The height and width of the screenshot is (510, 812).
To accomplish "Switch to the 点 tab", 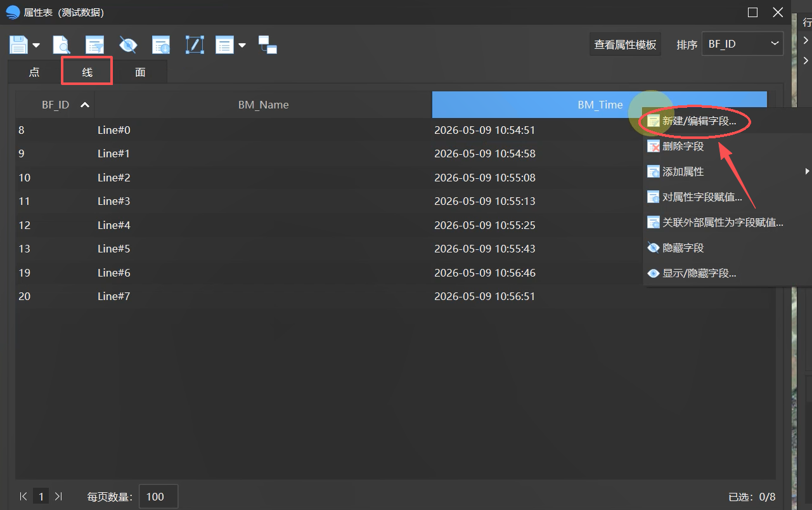I will [x=34, y=72].
